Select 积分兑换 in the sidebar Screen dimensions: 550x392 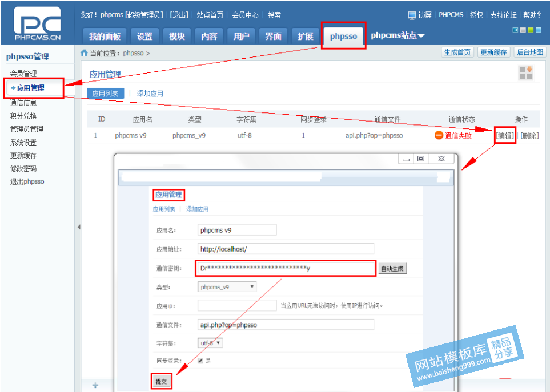pyautogui.click(x=23, y=116)
